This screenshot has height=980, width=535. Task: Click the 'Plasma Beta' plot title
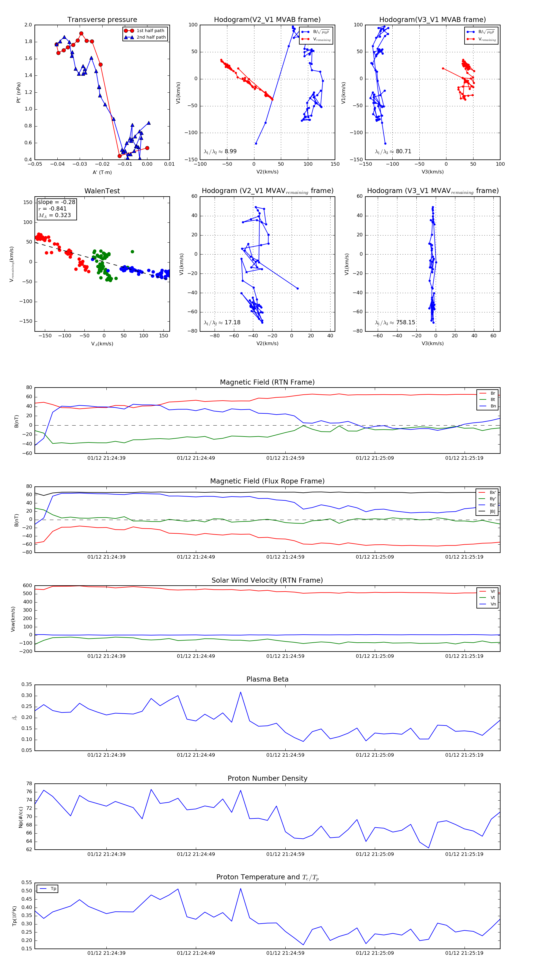point(267,679)
